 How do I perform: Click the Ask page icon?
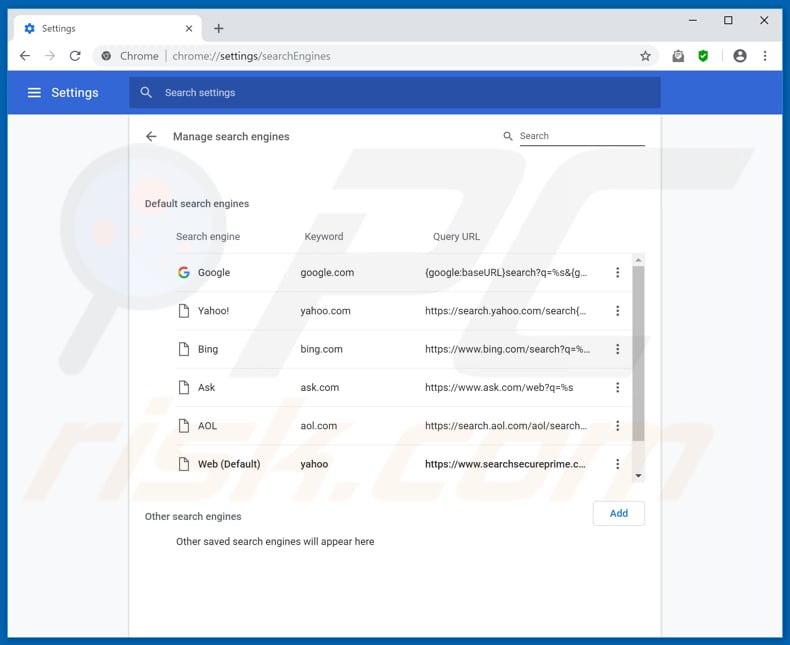(x=184, y=388)
